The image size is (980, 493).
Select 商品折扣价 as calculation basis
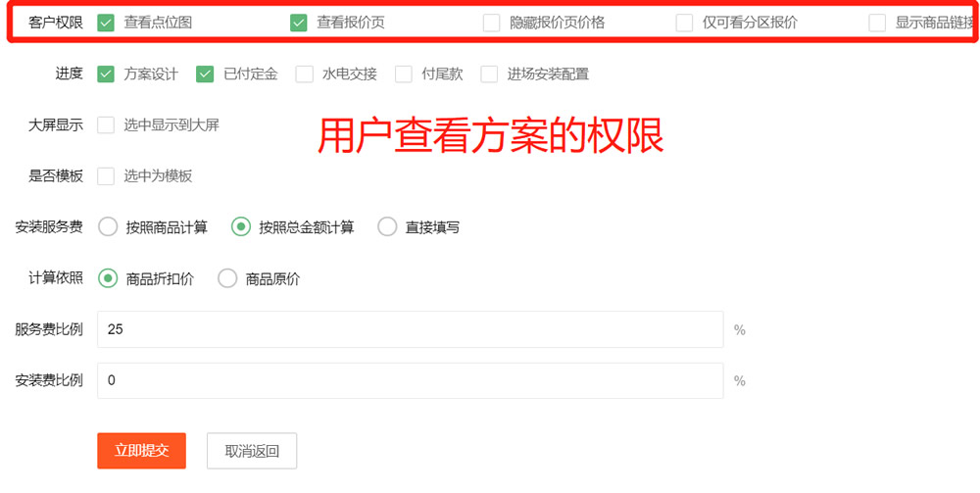click(108, 278)
